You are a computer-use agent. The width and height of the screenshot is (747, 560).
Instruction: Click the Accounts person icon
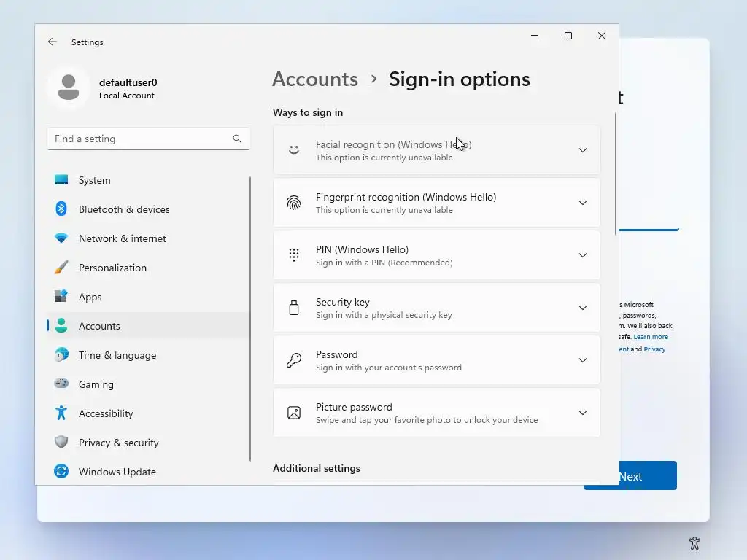tap(61, 326)
